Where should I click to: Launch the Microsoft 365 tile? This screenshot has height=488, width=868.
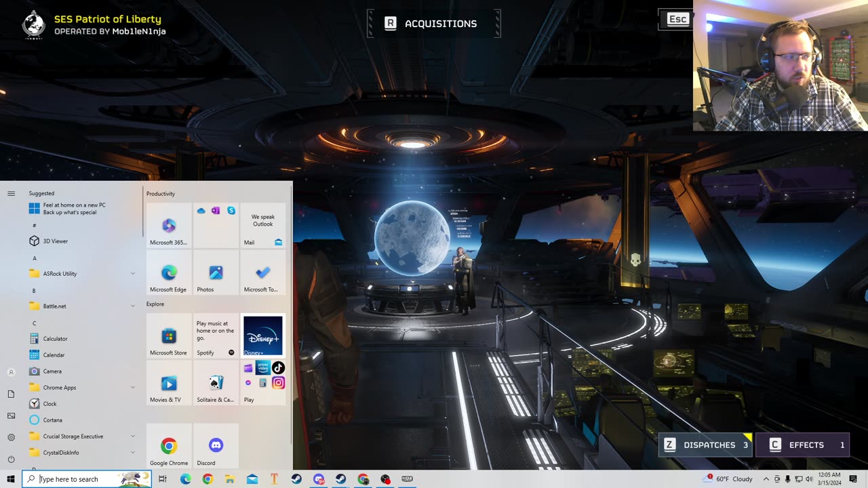point(169,225)
